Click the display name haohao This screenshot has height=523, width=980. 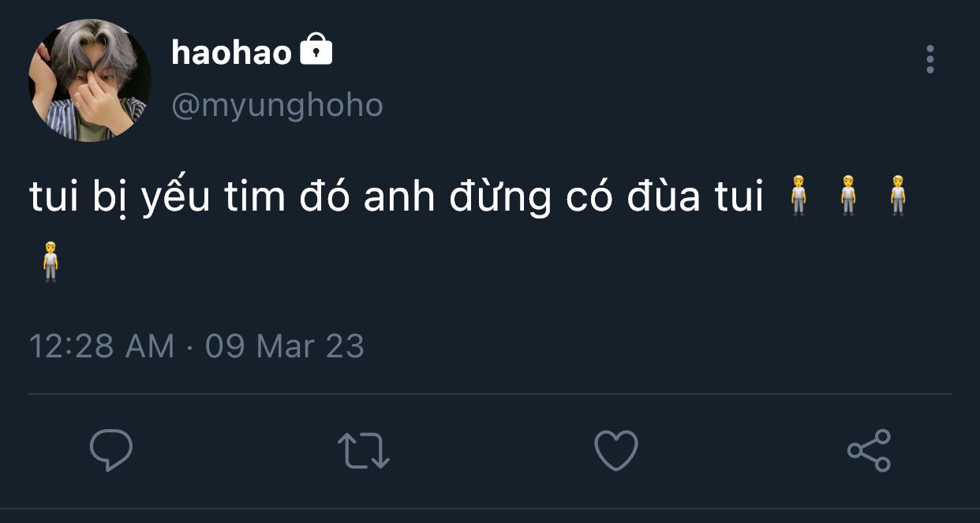231,52
